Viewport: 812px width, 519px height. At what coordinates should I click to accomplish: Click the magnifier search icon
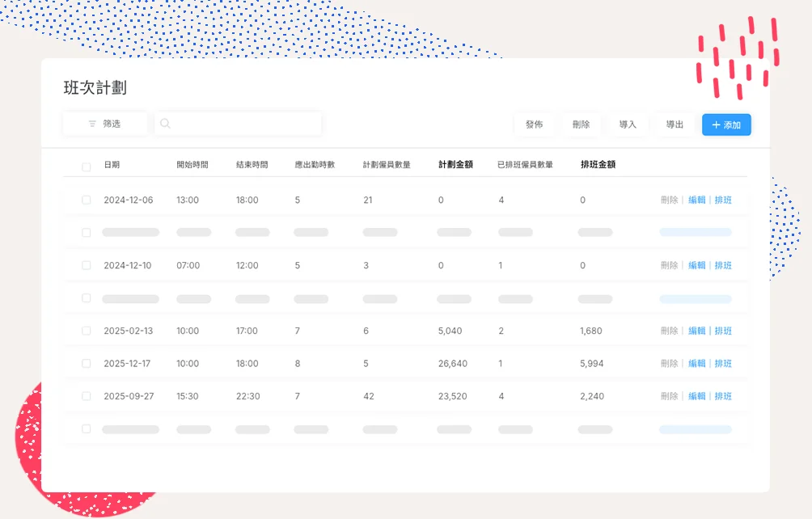click(165, 124)
